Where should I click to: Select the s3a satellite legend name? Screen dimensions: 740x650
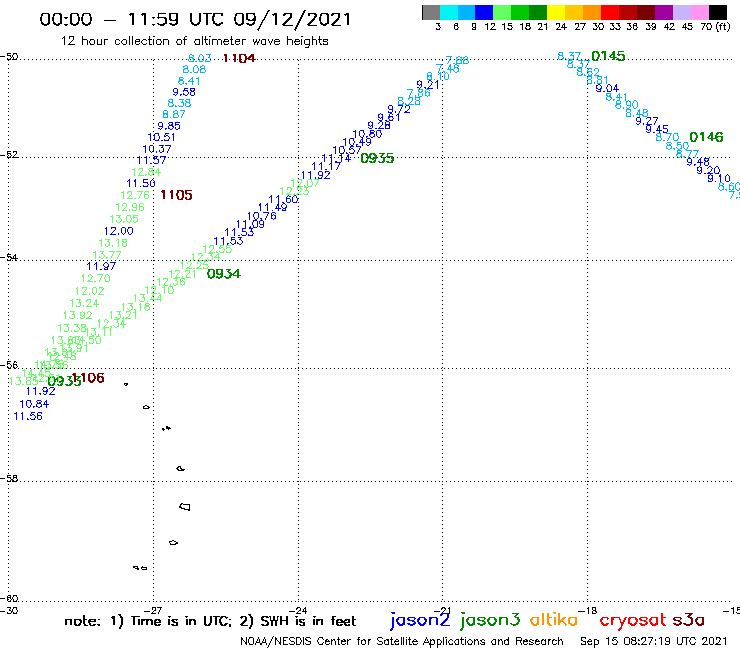tap(688, 620)
